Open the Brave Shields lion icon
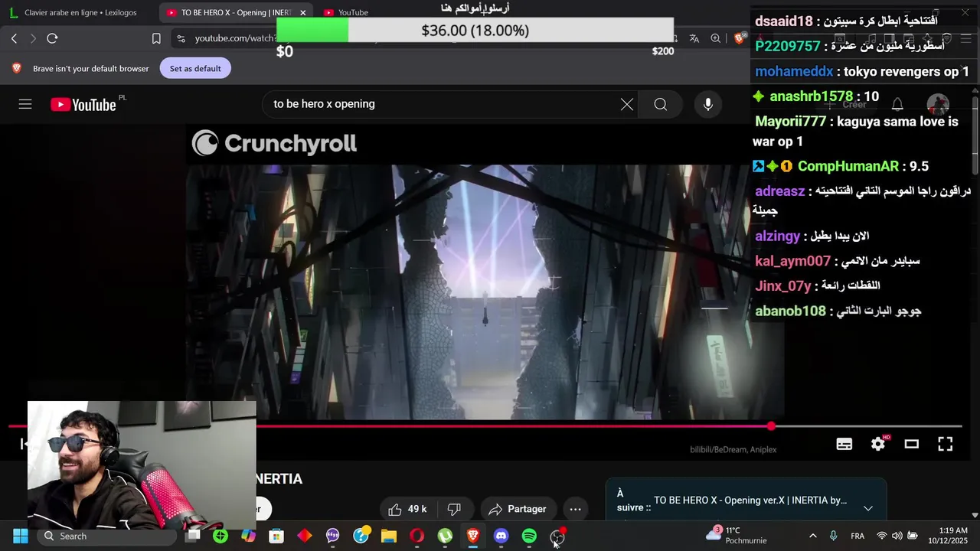 [740, 38]
